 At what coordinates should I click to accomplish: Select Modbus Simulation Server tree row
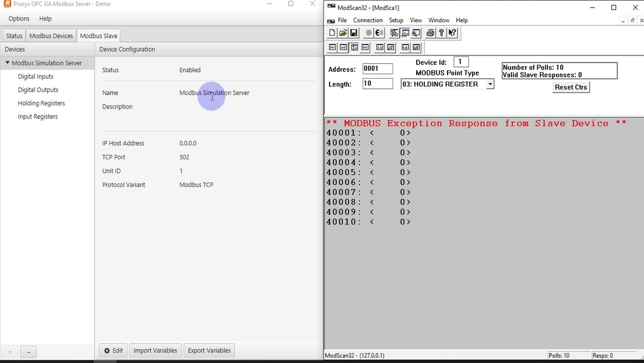pos(47,63)
